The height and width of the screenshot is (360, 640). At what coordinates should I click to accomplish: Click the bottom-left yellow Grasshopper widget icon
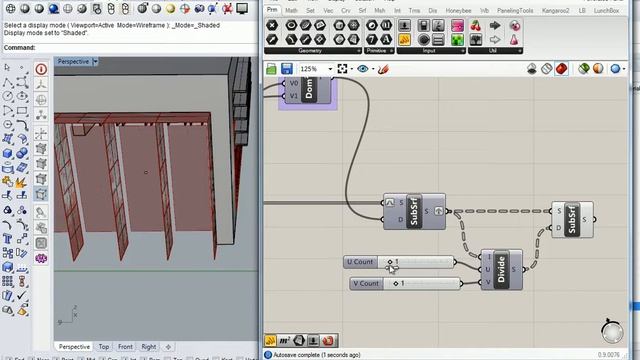click(271, 340)
